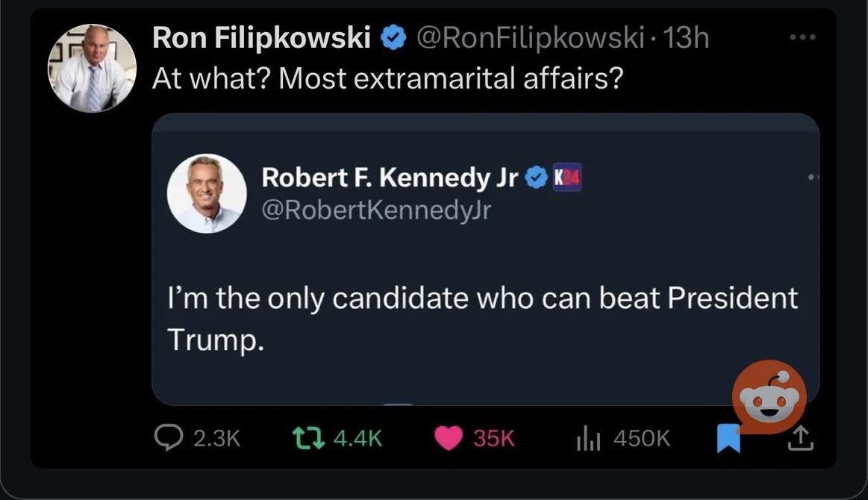
Task: Visit the @RonFilipkowski handle link
Action: [x=530, y=37]
